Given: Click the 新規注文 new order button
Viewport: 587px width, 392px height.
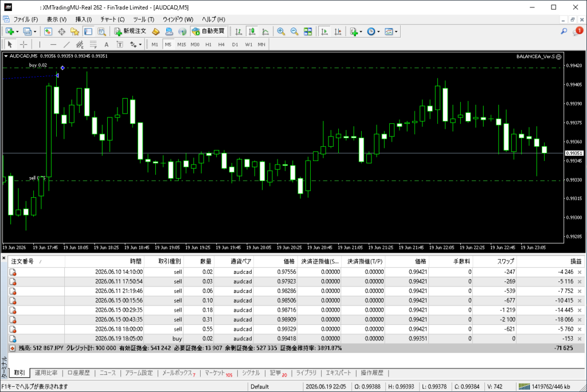Looking at the screenshot, I should pos(130,32).
